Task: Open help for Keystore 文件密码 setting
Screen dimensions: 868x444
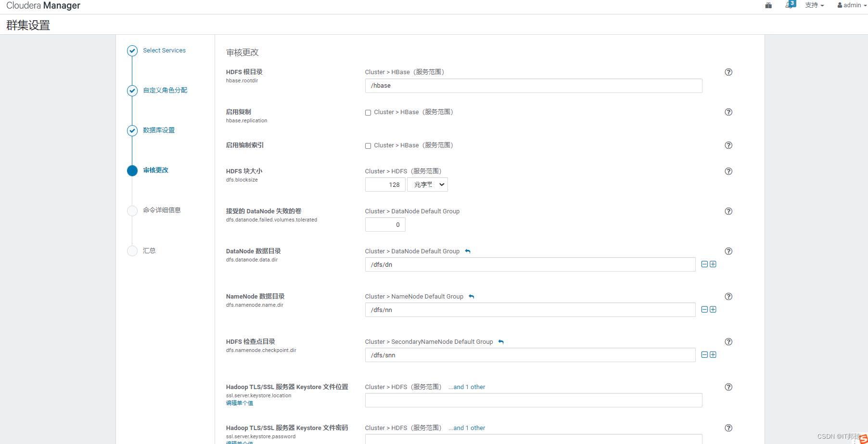Action: click(728, 428)
